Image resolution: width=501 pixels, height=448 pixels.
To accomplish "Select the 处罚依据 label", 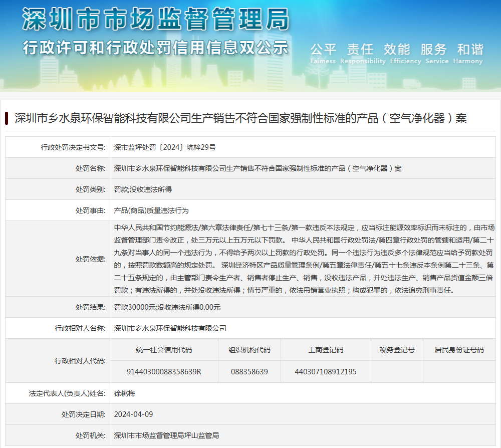I will coord(90,259).
